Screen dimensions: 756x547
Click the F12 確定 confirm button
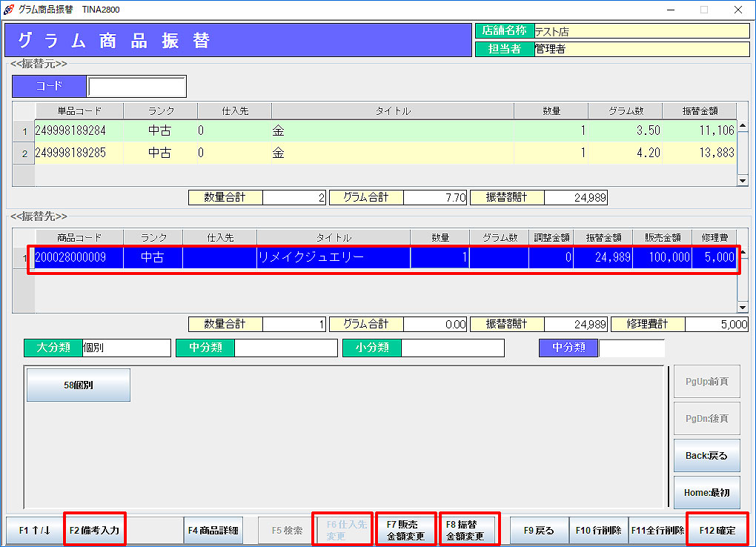[x=717, y=530]
